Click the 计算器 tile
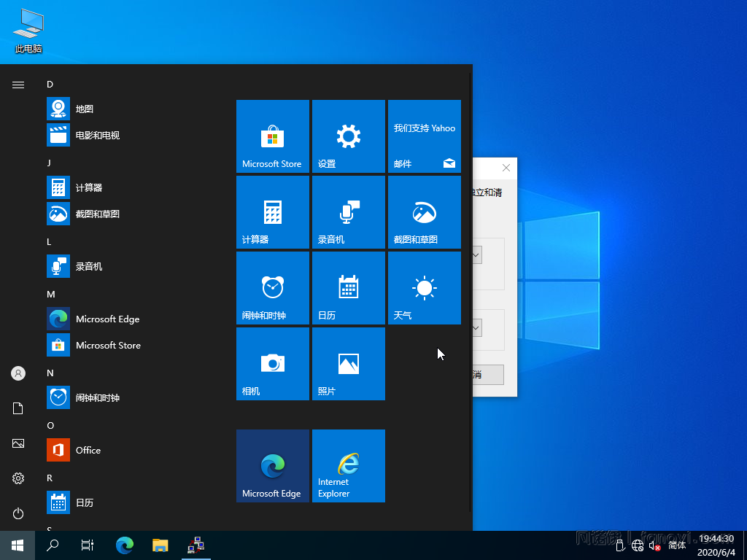 click(273, 212)
